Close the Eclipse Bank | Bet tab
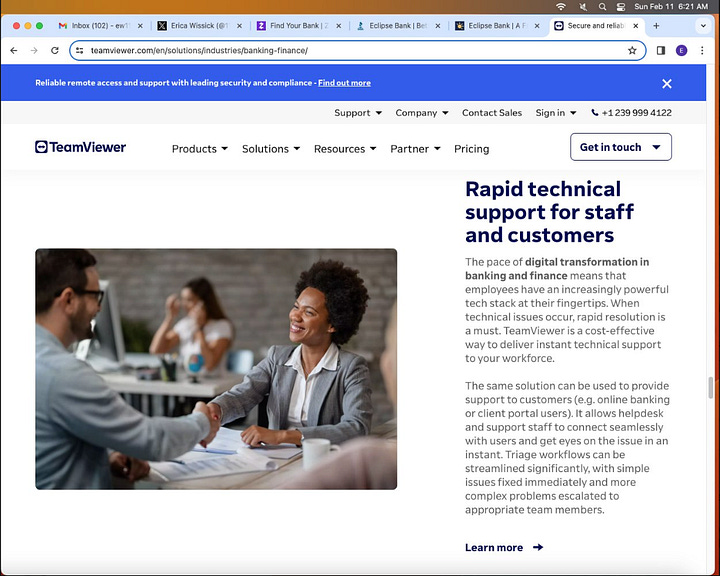This screenshot has width=720, height=576. click(x=438, y=26)
